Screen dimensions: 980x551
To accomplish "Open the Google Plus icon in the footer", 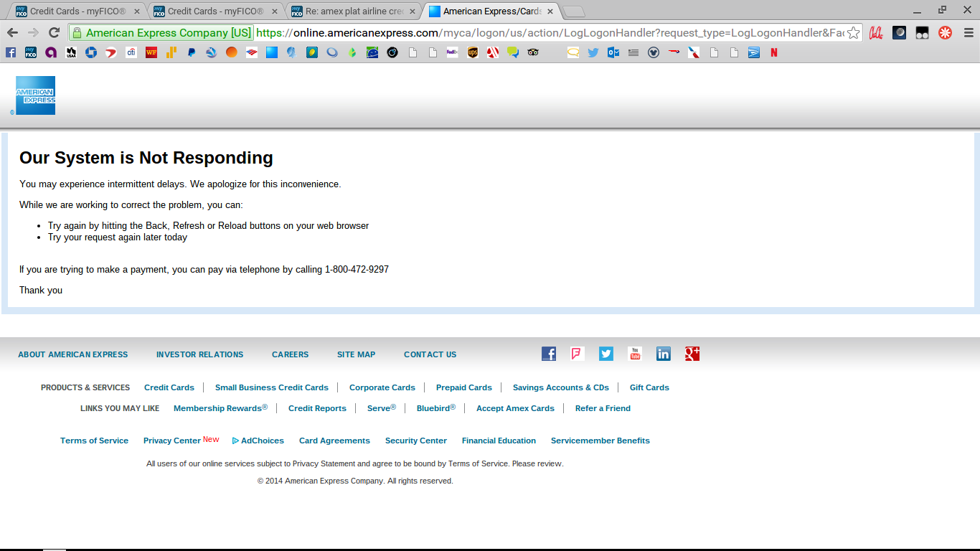I will click(692, 354).
